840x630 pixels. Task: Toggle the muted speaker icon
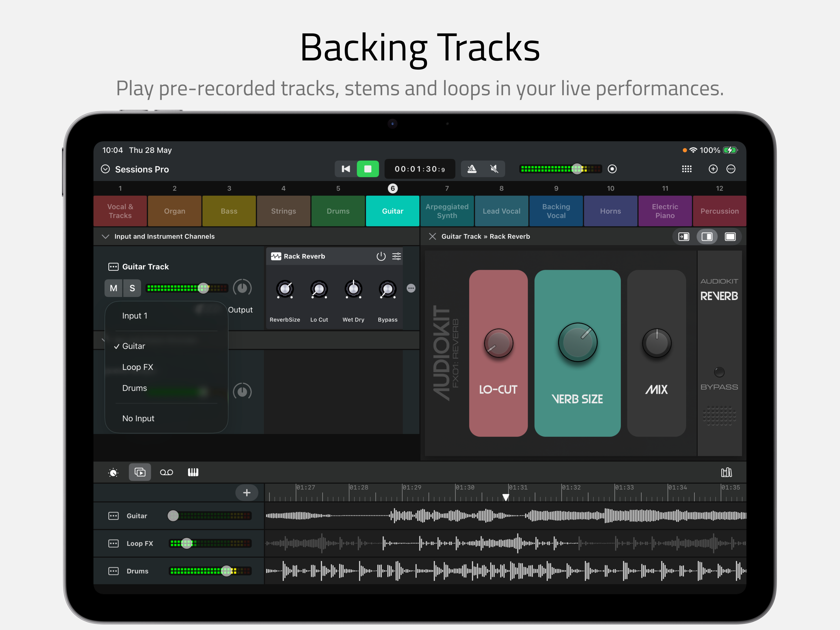click(x=494, y=169)
